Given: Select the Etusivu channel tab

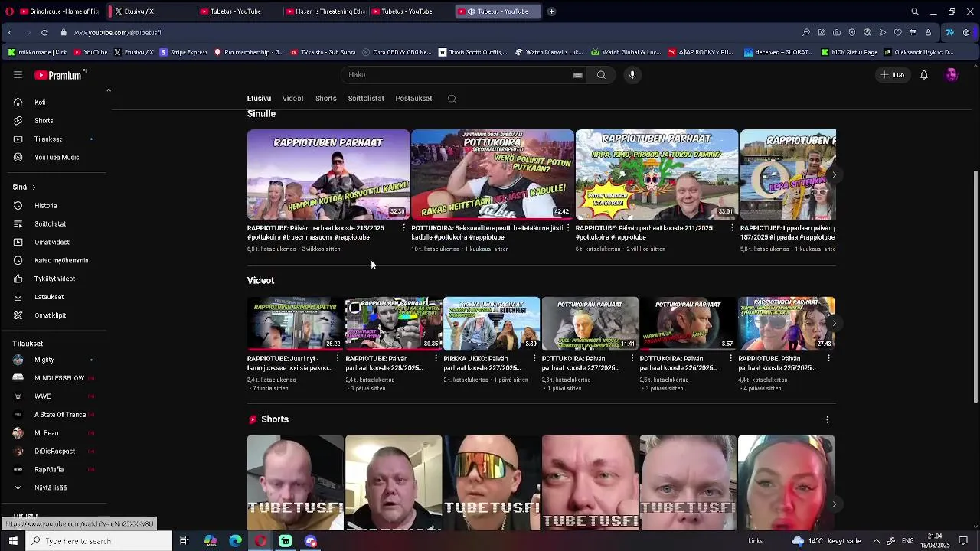Looking at the screenshot, I should [x=259, y=99].
